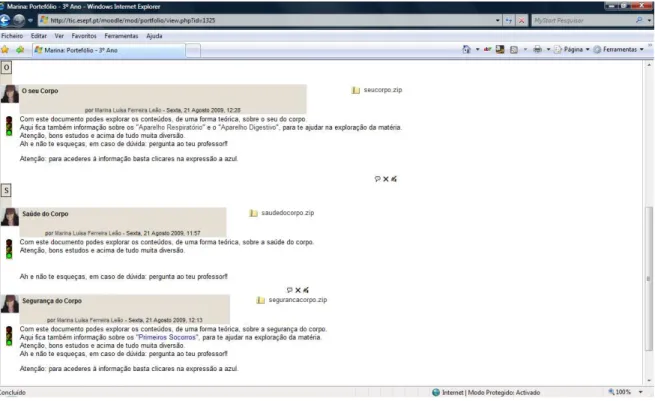Delete the O seu Corpo entry

(386, 179)
